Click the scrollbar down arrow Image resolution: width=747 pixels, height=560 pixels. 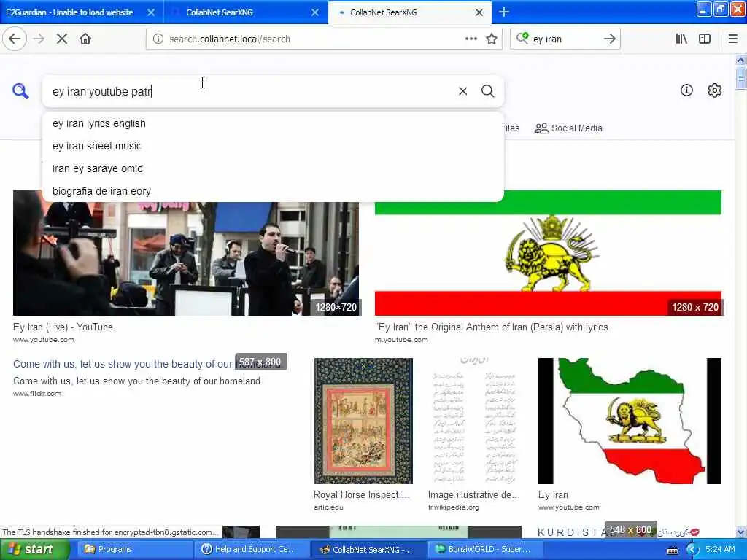(741, 532)
